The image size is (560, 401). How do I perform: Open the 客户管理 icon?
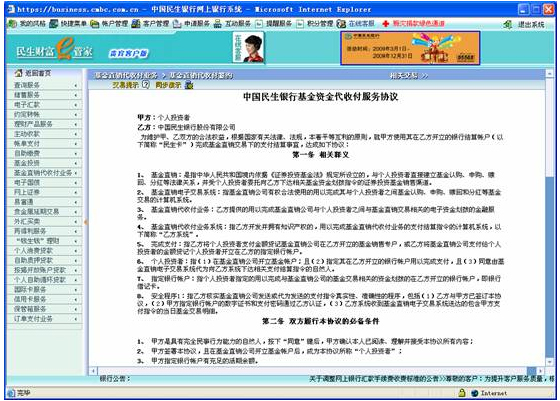click(x=136, y=24)
